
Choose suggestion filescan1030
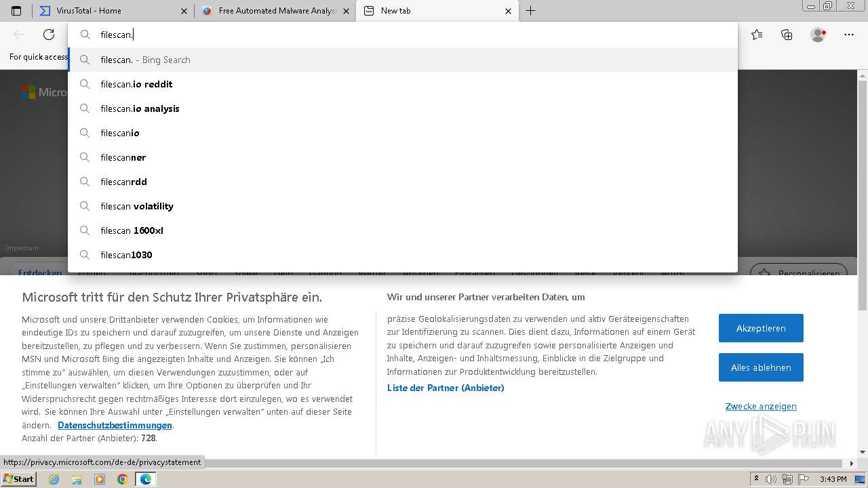403,255
